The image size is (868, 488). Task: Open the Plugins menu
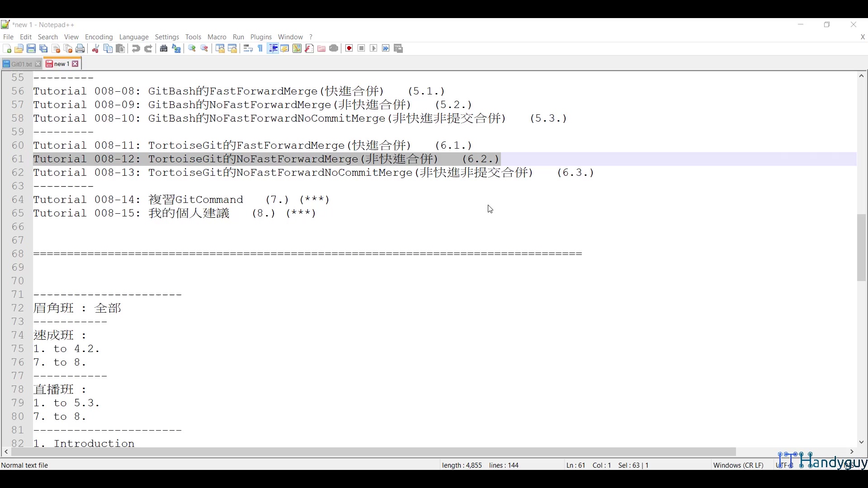pyautogui.click(x=261, y=37)
